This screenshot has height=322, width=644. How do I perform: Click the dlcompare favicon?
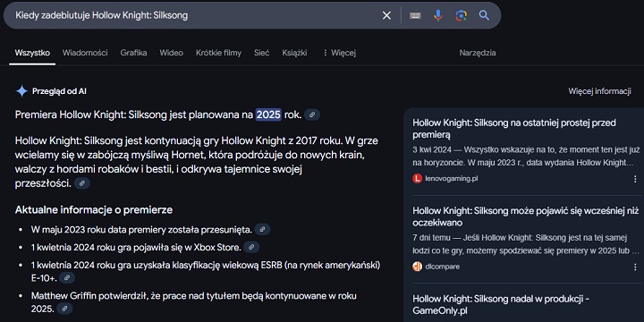click(418, 267)
